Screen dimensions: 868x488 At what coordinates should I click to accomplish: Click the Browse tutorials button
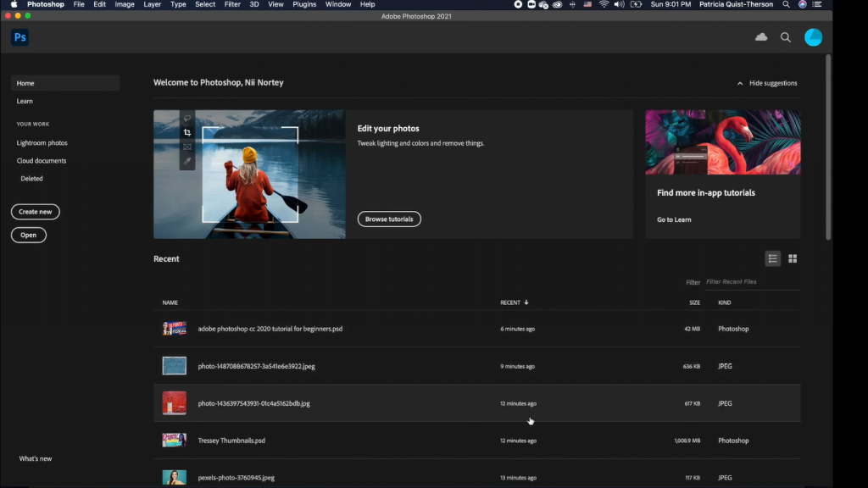pyautogui.click(x=389, y=219)
